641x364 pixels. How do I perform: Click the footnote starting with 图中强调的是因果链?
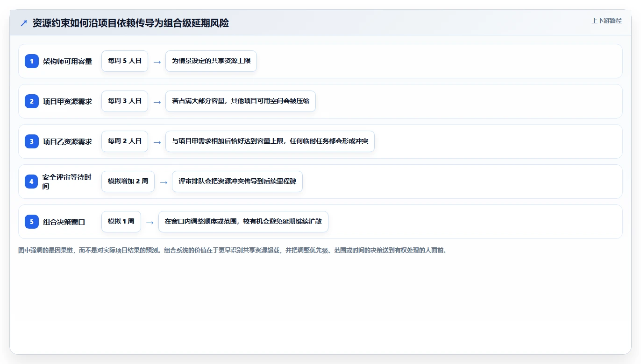pos(233,250)
